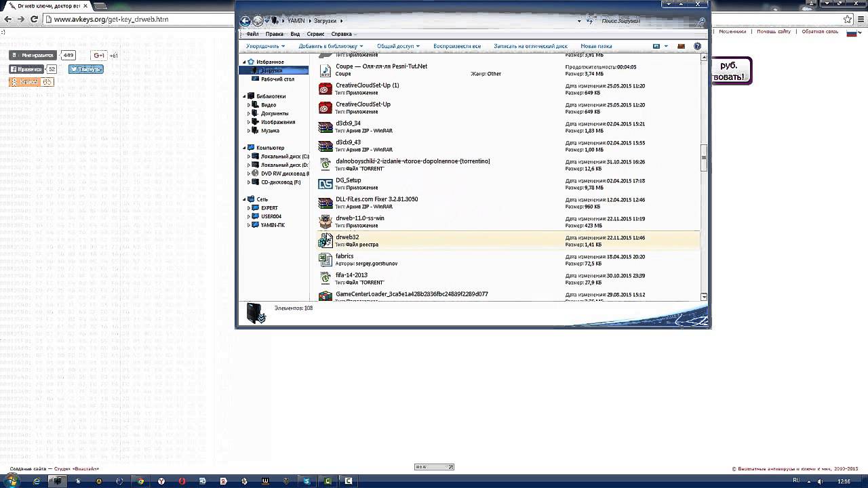
Task: Click the Chrome forward arrow
Action: click(21, 19)
